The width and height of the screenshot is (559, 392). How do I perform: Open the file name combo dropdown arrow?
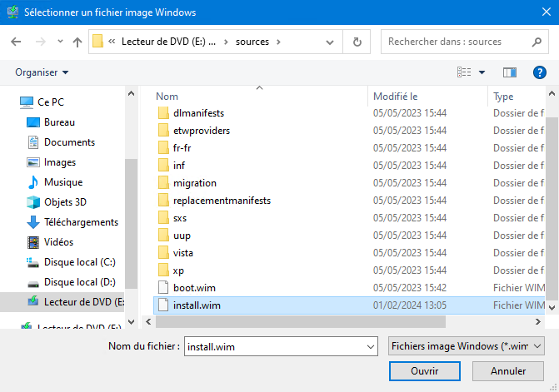click(x=371, y=346)
